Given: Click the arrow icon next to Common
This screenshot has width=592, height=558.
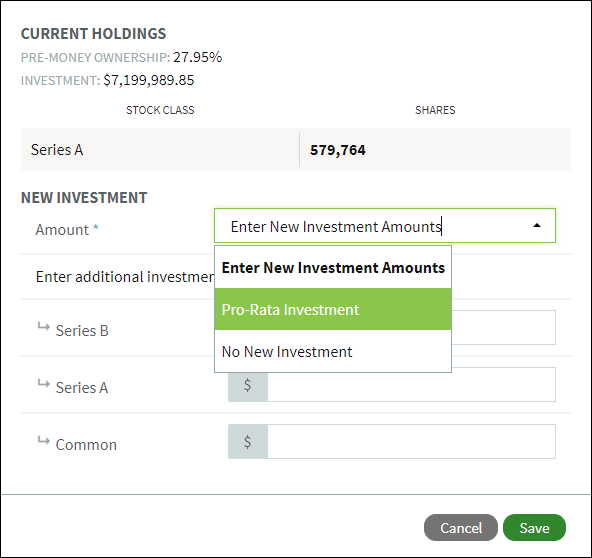Looking at the screenshot, I should pos(44,441).
